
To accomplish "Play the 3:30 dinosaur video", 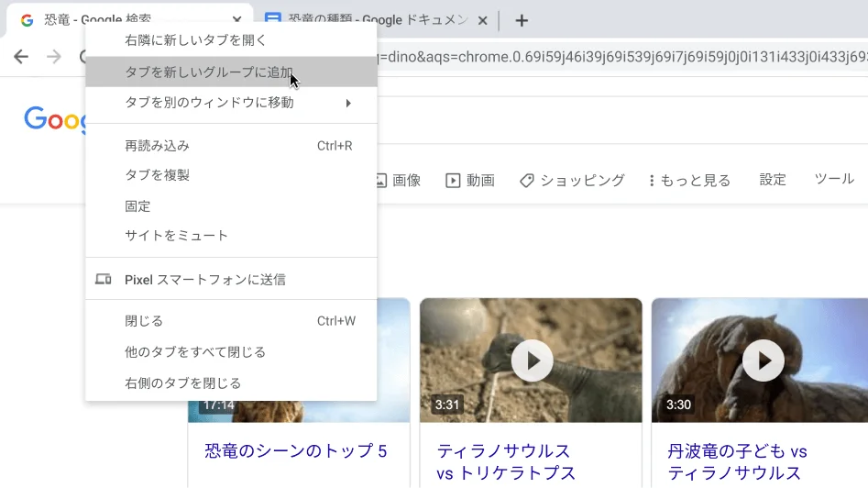I will (763, 360).
